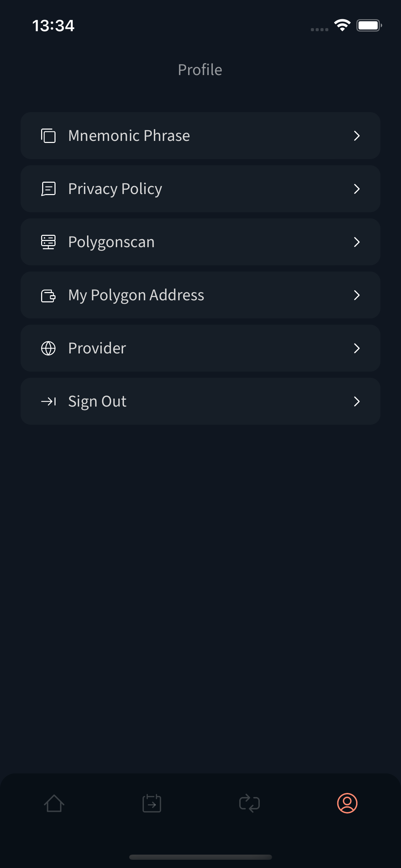Expand Privacy Policy with its chevron

tap(357, 189)
